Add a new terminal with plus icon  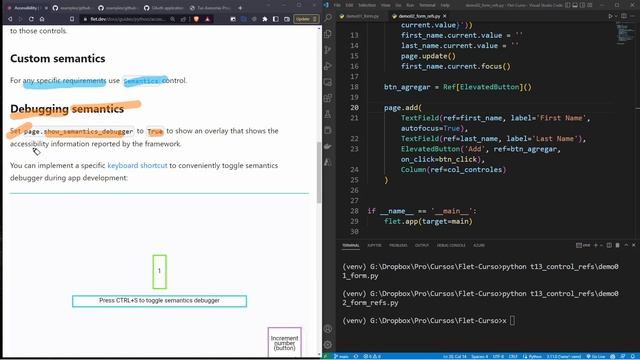pos(596,245)
